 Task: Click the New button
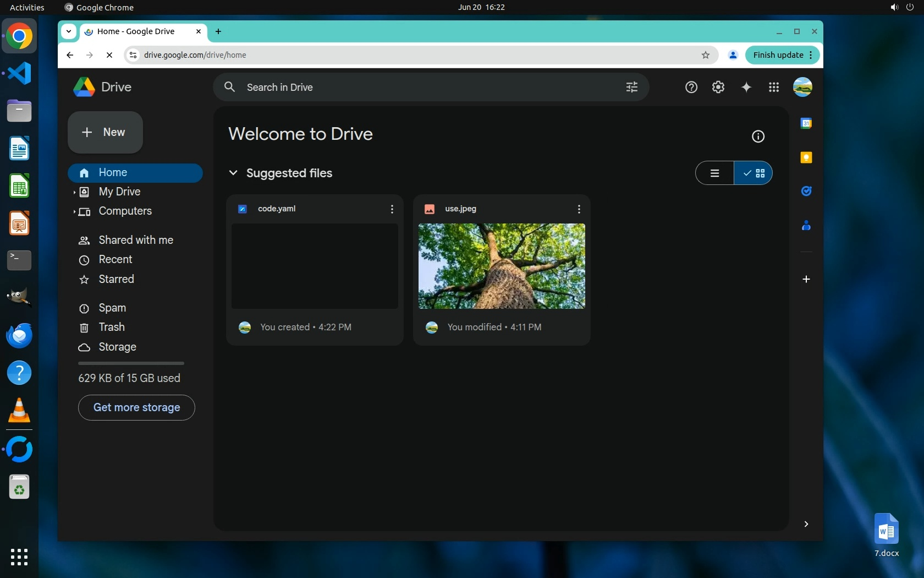(105, 132)
